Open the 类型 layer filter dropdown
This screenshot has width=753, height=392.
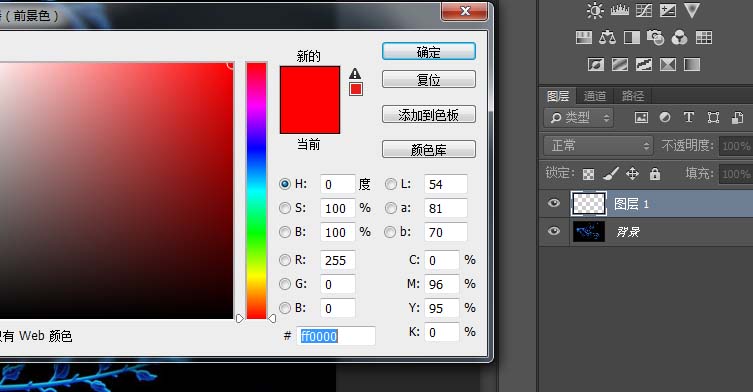579,118
